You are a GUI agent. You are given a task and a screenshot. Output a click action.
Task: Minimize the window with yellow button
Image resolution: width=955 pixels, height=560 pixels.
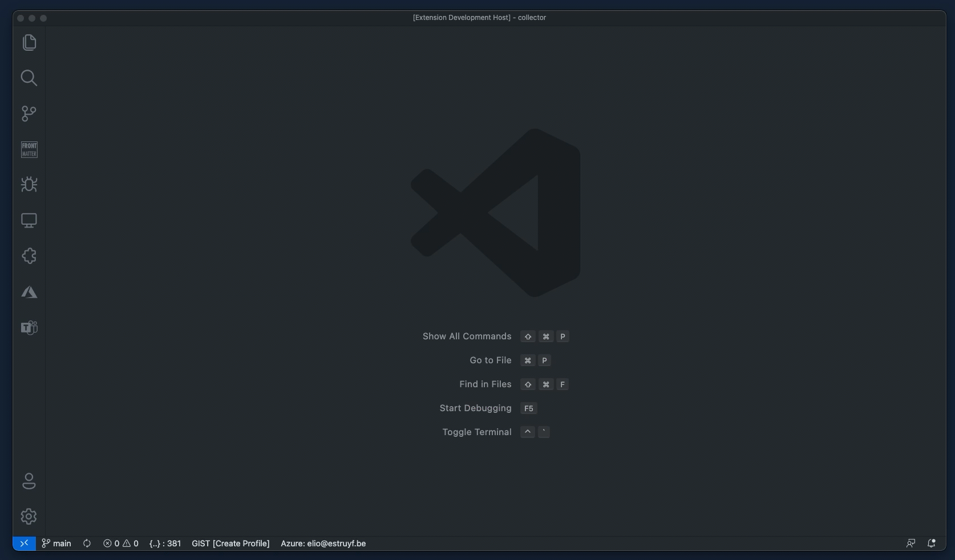pyautogui.click(x=32, y=18)
